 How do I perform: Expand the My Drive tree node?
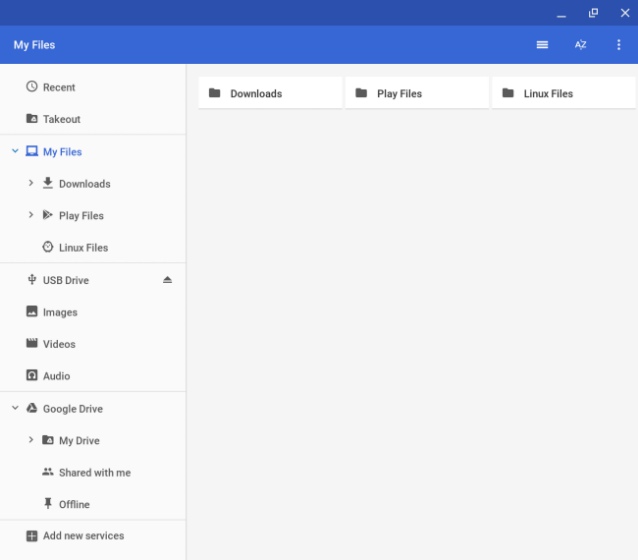pyautogui.click(x=31, y=440)
